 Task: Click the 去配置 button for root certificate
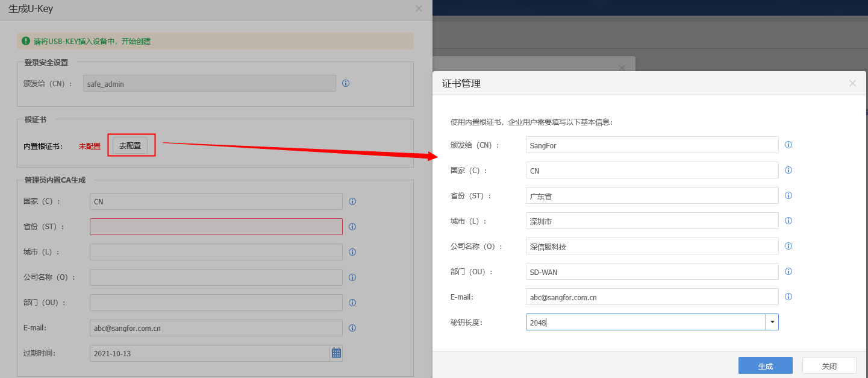tap(130, 145)
